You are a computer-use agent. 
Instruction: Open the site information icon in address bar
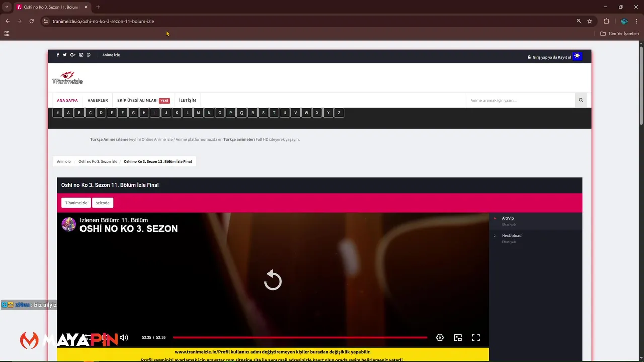(x=46, y=21)
